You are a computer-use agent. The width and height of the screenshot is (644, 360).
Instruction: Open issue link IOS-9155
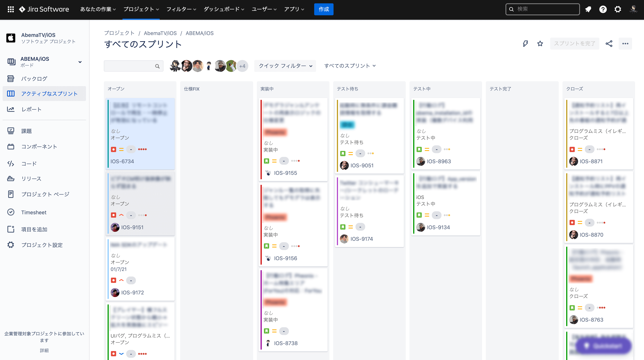[x=285, y=173]
